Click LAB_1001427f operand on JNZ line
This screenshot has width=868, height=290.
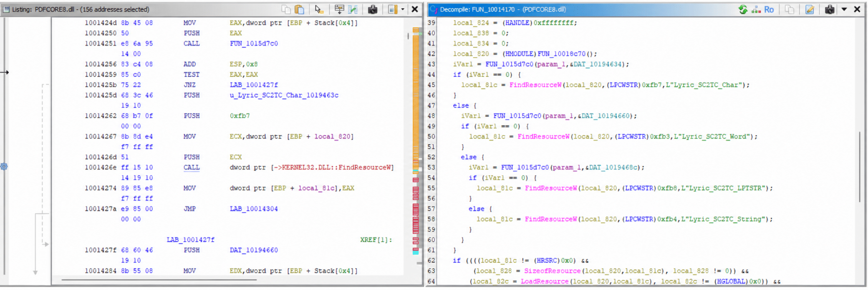[x=254, y=85]
